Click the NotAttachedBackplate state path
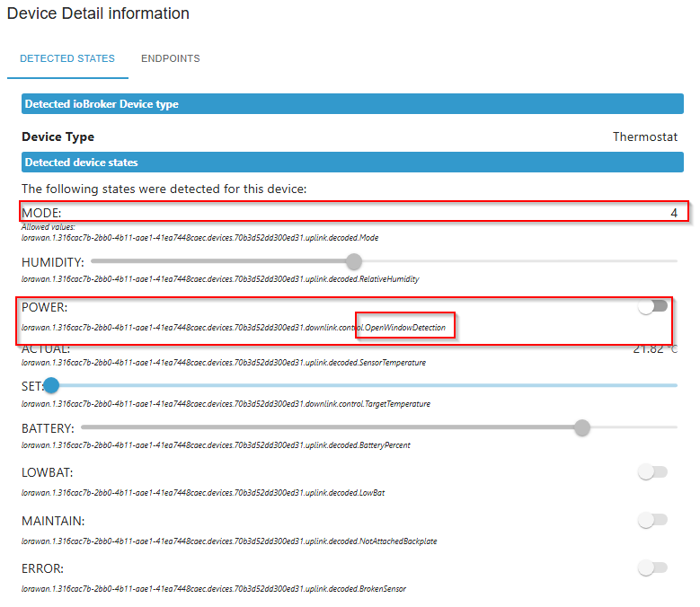Screen dimensions: 700x607 pyautogui.click(x=229, y=541)
